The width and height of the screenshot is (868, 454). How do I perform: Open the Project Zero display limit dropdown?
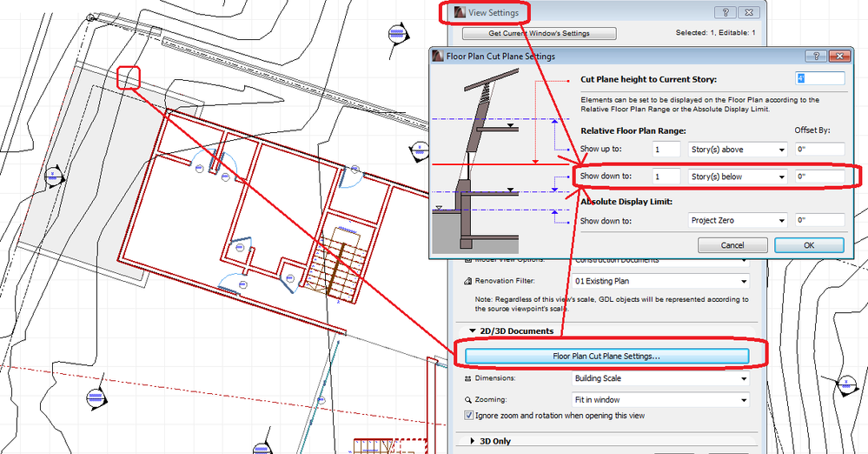738,220
